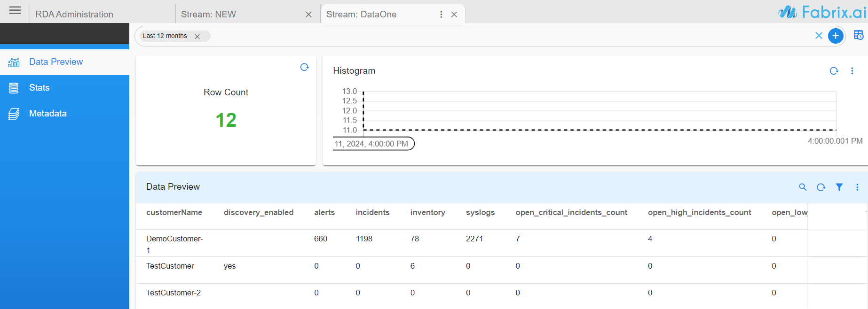The width and height of the screenshot is (868, 309).
Task: Remove the Last 12 months filter chip
Action: point(197,36)
